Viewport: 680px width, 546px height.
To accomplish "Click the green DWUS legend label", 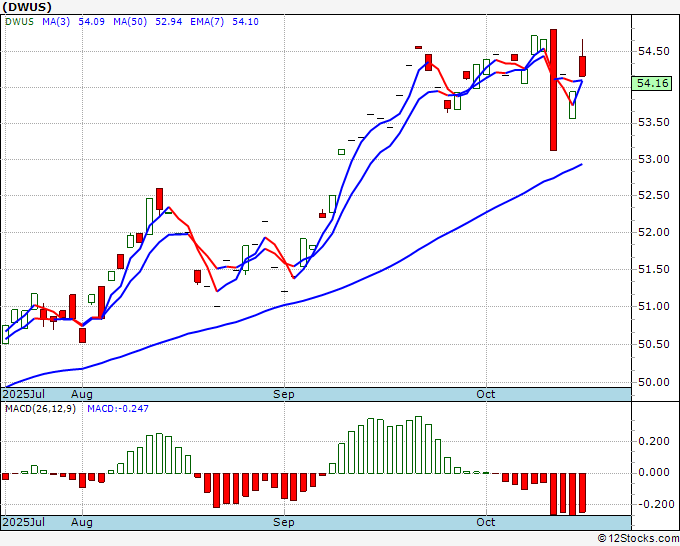I will [20, 22].
